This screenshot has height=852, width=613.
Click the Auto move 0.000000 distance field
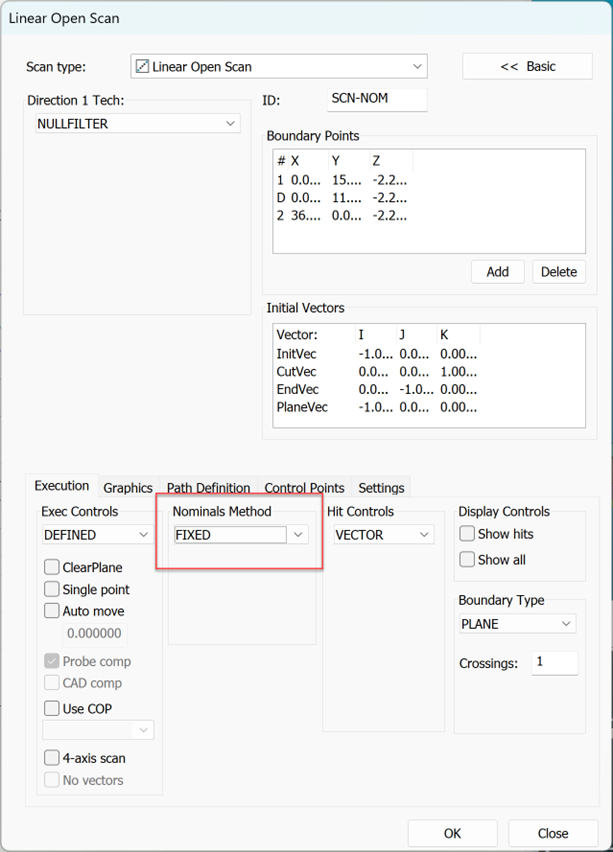95,634
